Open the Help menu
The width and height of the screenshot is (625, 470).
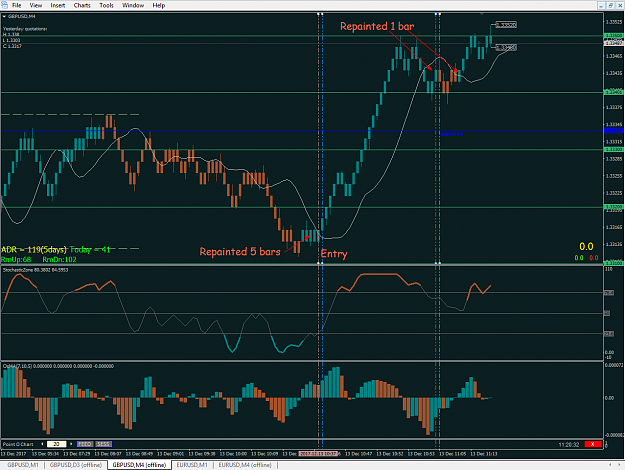click(159, 5)
